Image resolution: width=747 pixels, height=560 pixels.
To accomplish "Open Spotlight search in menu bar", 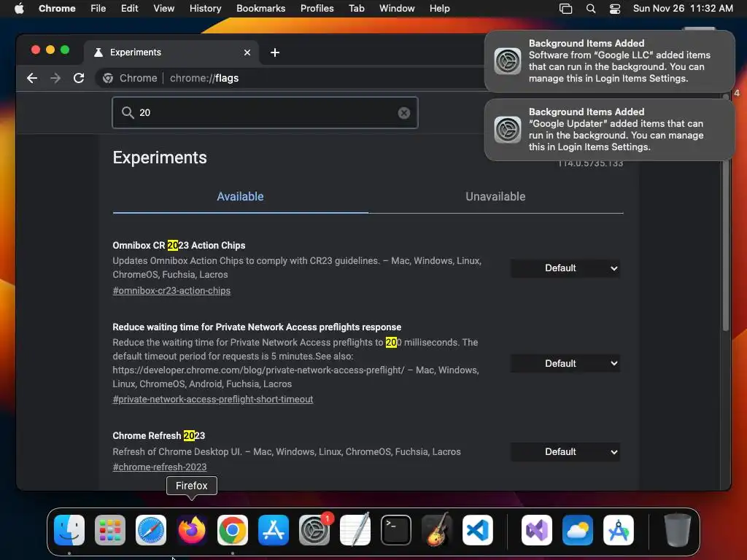I will [x=591, y=8].
